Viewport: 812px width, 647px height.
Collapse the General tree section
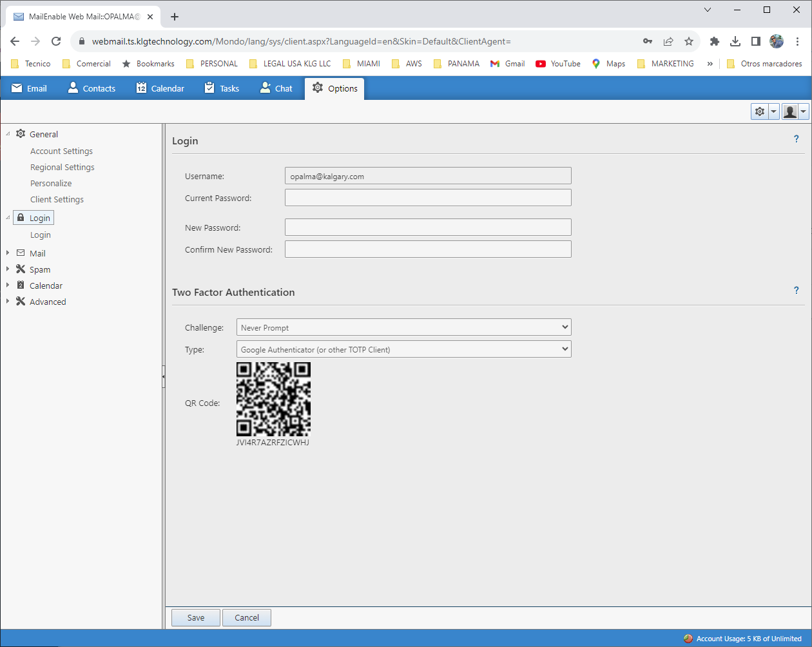click(8, 134)
